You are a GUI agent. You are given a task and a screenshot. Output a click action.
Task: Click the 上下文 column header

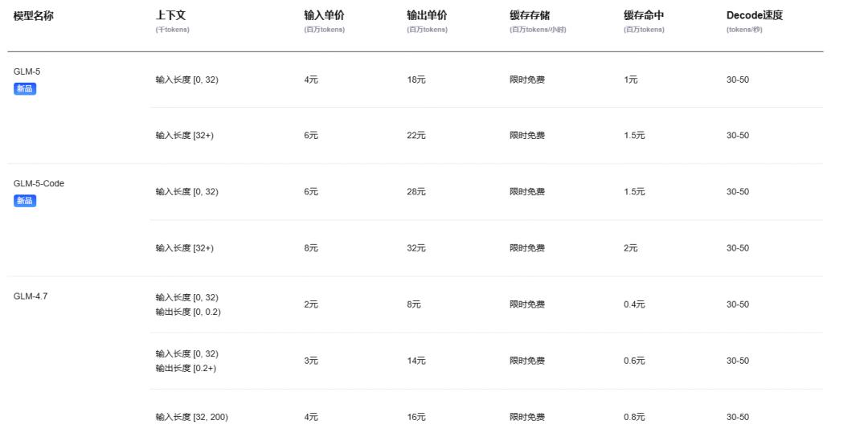pos(170,15)
